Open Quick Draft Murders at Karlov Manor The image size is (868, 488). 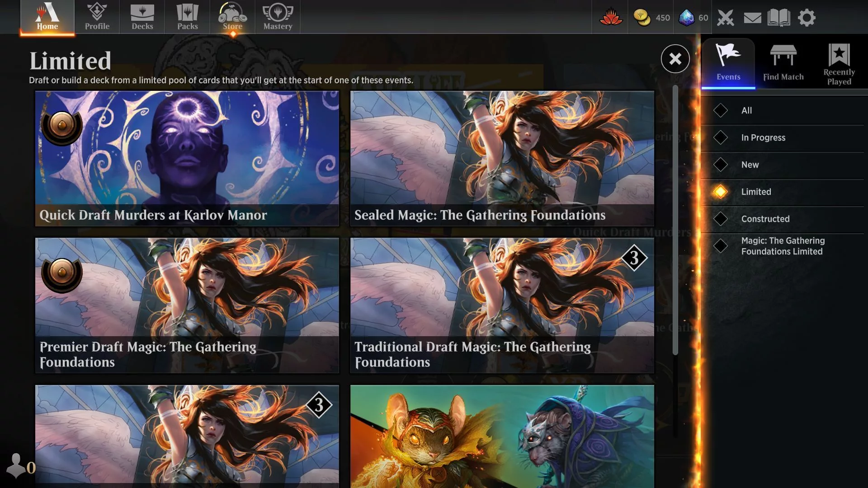[187, 159]
